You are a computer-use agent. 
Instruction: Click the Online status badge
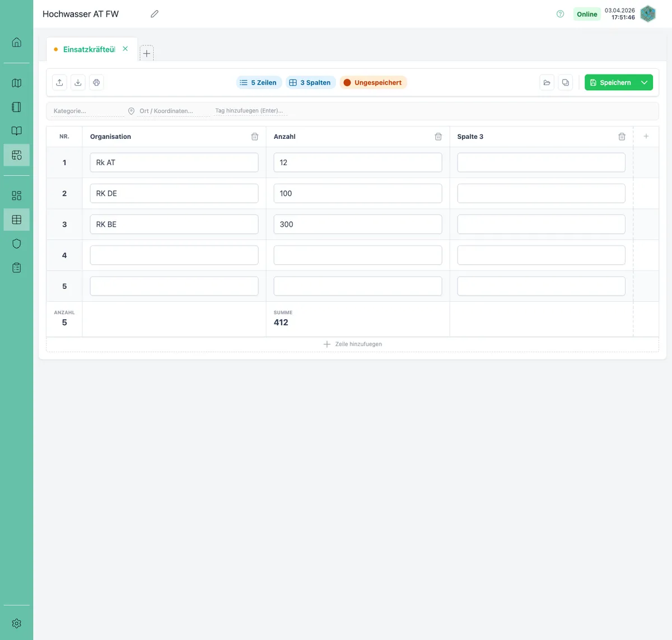[587, 15]
